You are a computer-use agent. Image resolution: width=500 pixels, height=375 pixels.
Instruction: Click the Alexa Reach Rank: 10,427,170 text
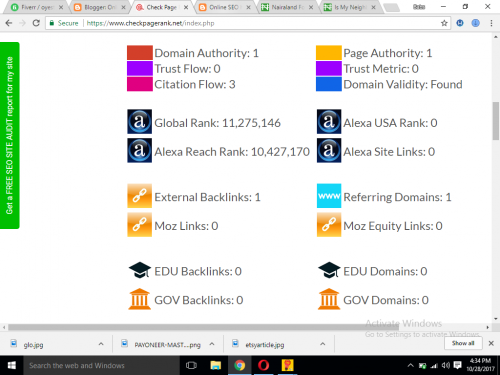pos(232,152)
